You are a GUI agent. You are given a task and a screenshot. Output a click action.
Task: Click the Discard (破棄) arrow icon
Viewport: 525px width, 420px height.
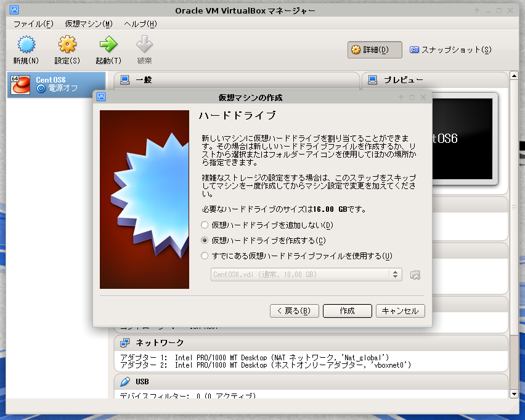coord(144,44)
